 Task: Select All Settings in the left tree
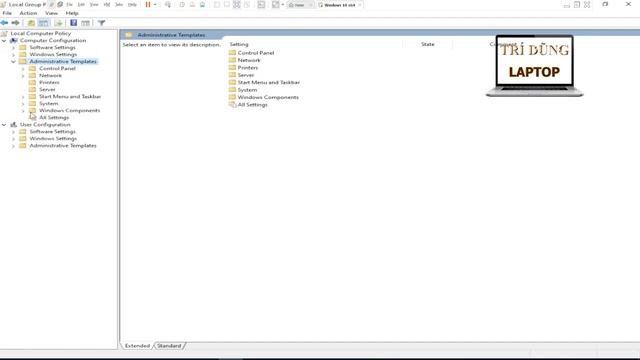[54, 118]
